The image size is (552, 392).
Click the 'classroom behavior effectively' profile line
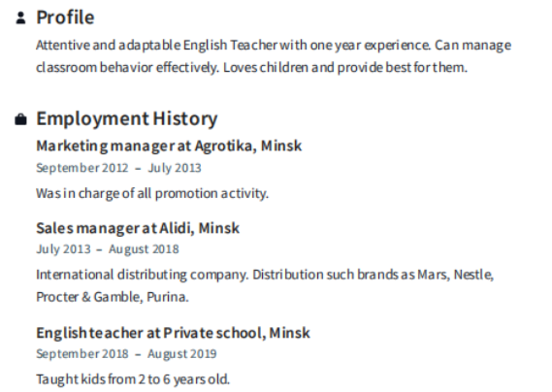point(251,68)
